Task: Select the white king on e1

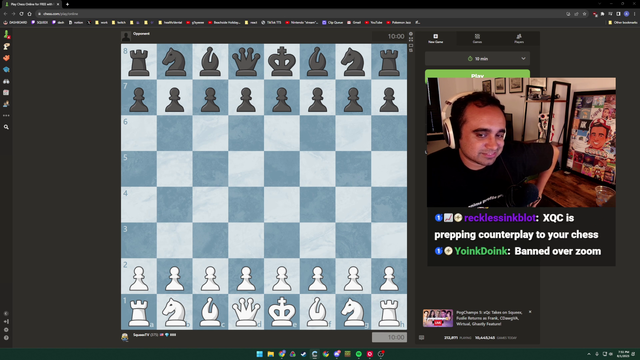Action: [282, 313]
